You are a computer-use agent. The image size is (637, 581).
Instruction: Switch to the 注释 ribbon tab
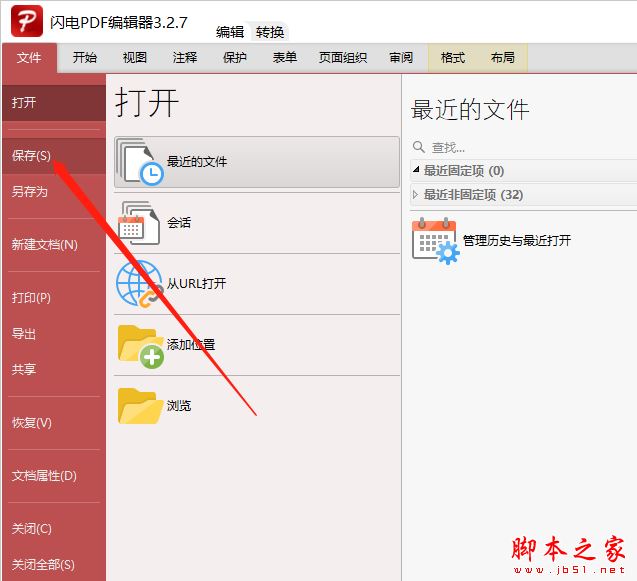[x=185, y=58]
